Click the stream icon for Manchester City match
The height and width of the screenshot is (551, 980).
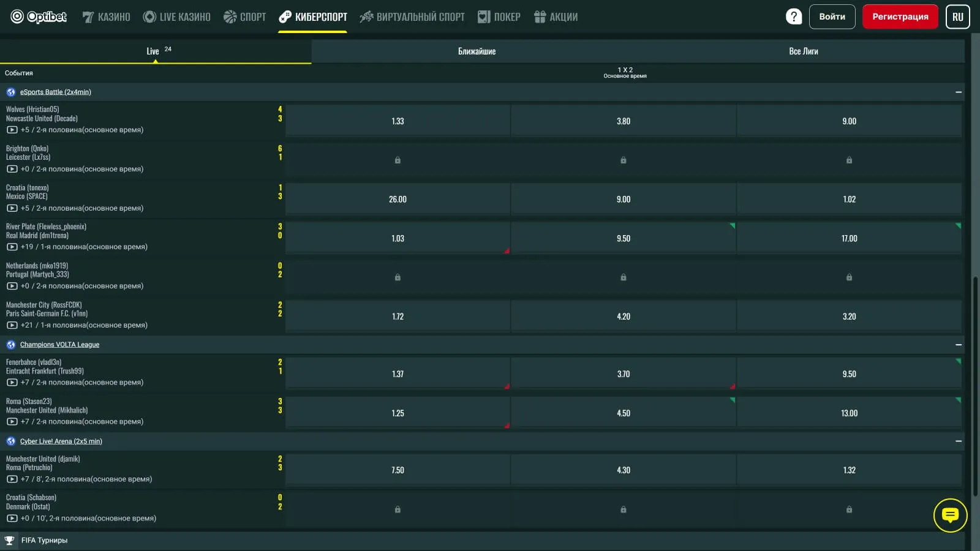point(12,325)
